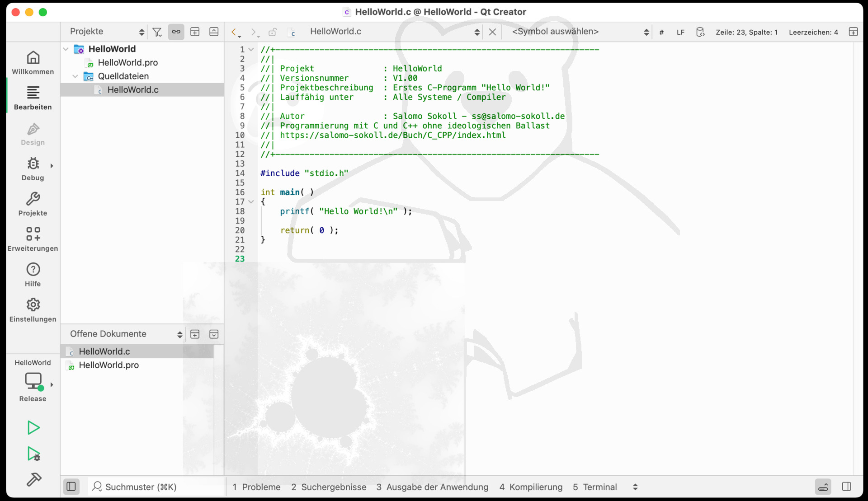Select Quelldateien folder label

point(123,76)
